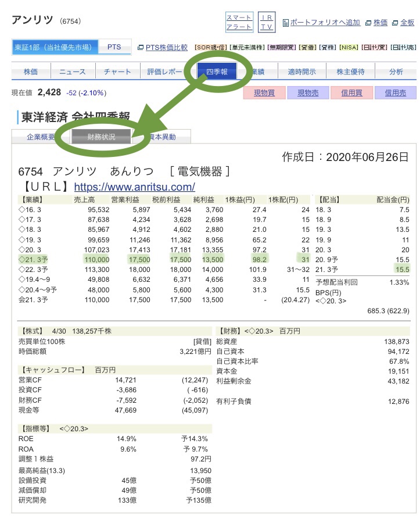Click the 作成日 2020年06月26日 text

coord(345,157)
